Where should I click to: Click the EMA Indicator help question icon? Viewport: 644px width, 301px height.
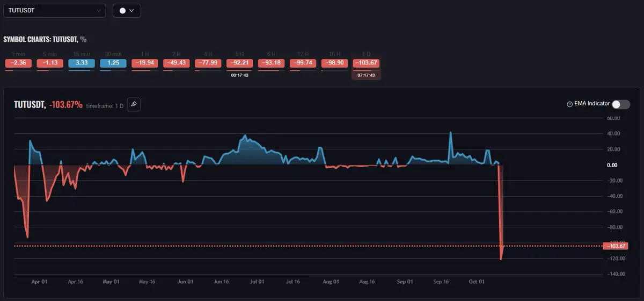(x=569, y=104)
